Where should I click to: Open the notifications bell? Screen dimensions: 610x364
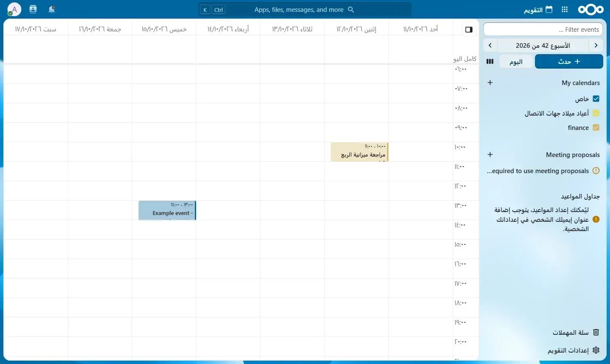52,9
